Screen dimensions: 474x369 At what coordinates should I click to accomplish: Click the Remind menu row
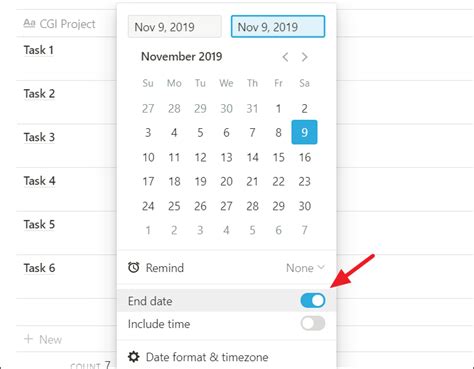[226, 268]
